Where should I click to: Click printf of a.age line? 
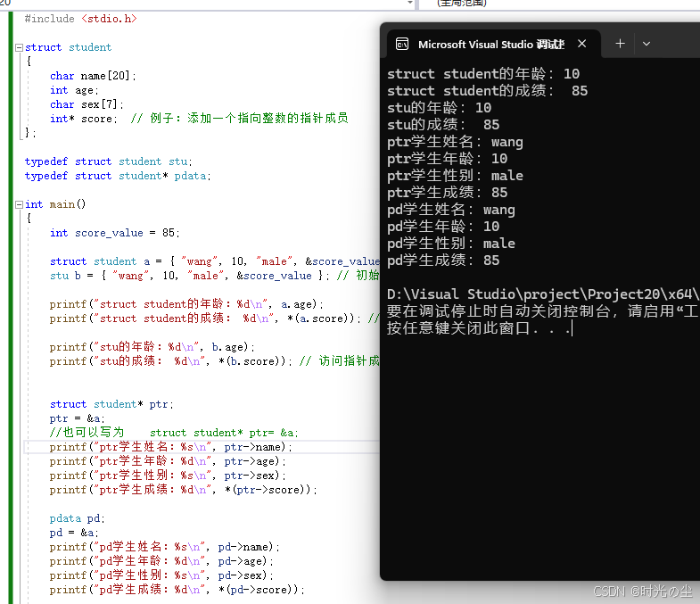[186, 305]
